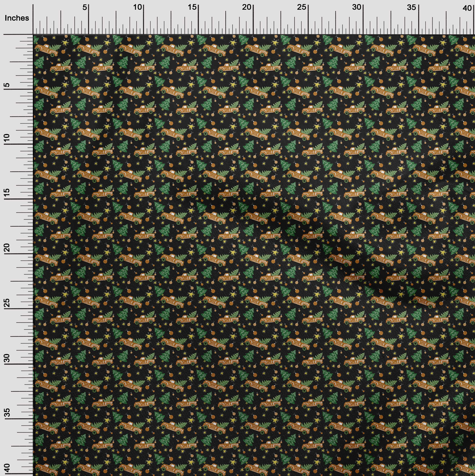This screenshot has height=476, width=475.
Task: Select the 5 mark on the horizontal ruler
Action: [x=85, y=7]
